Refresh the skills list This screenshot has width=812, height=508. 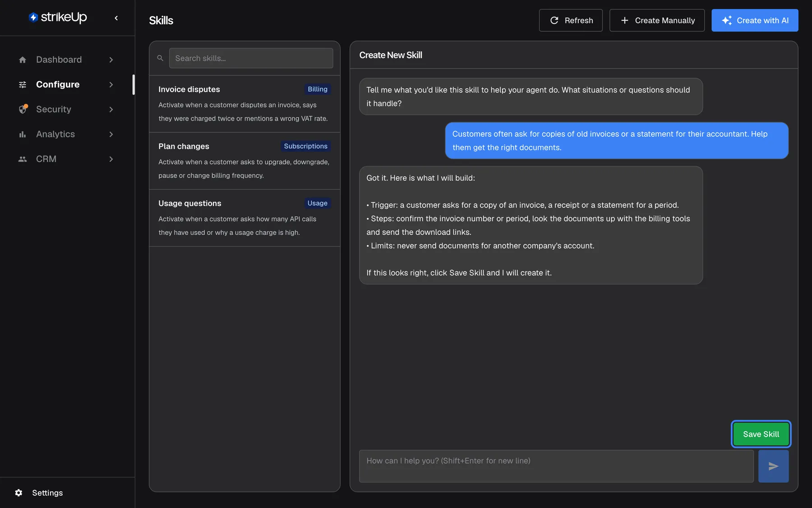click(x=571, y=20)
